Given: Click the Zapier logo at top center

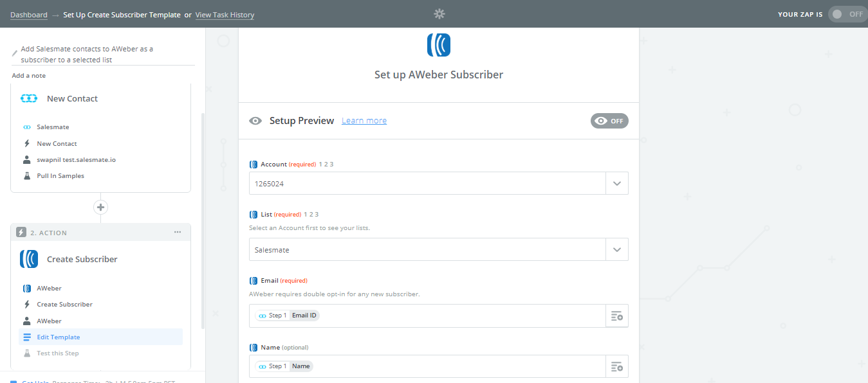Looking at the screenshot, I should point(439,13).
